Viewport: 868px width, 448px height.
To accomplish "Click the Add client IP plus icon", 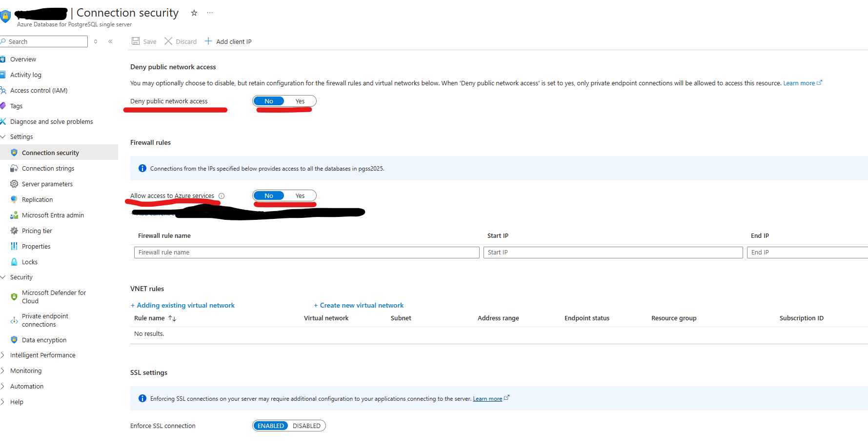I will coord(208,41).
